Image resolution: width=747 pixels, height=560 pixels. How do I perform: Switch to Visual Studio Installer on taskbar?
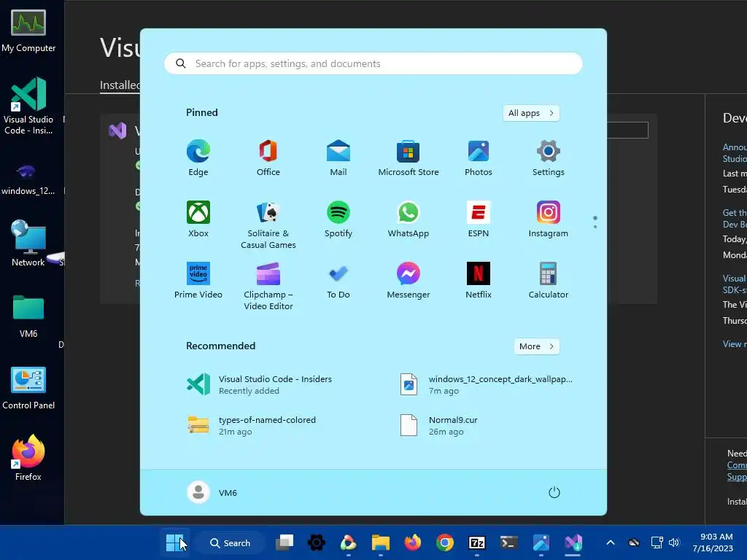pos(573,542)
